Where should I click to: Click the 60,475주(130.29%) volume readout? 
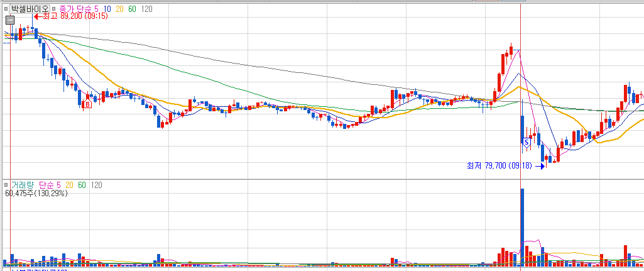36,193
